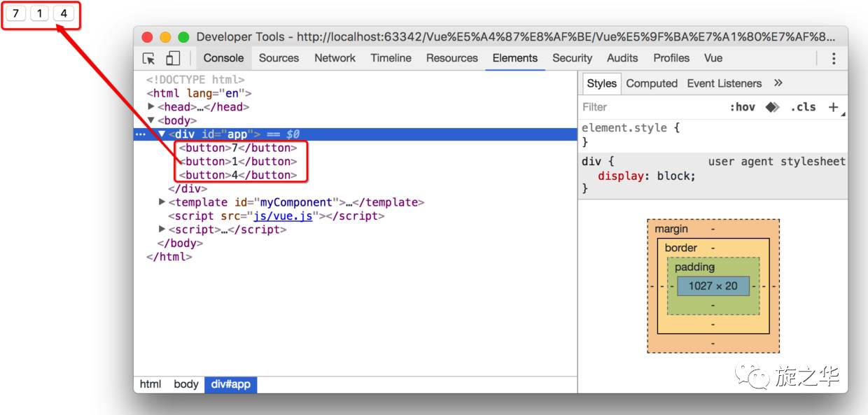
Task: Open the Vue devtools tab
Action: [713, 58]
